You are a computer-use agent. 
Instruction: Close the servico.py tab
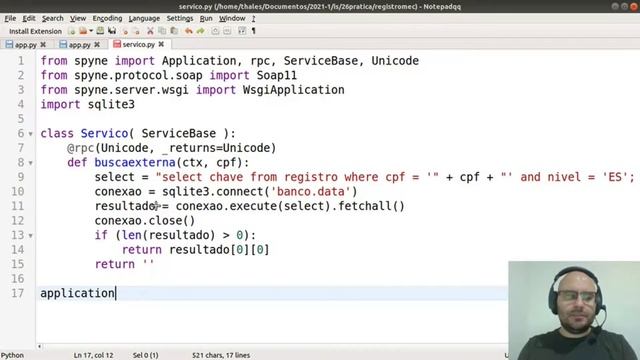pos(161,44)
